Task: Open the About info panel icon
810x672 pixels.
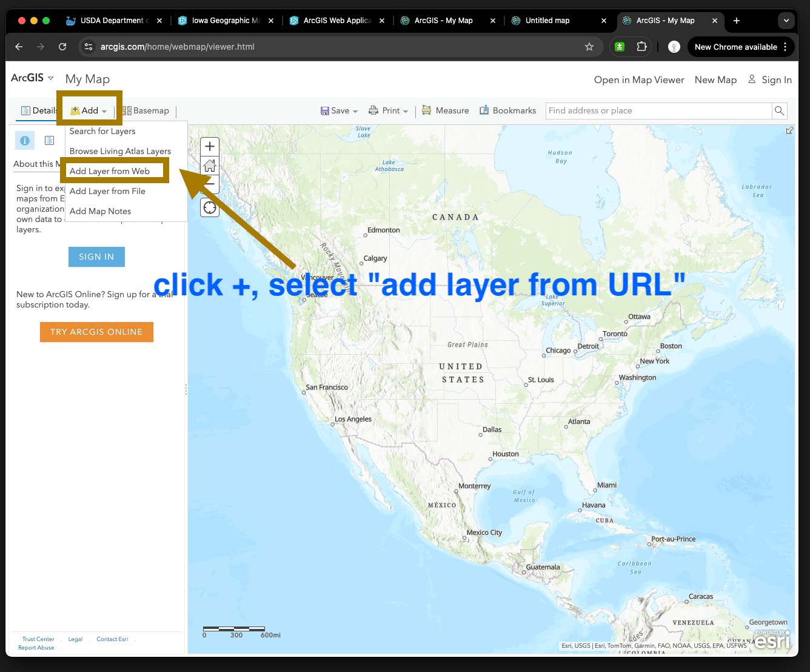Action: [x=25, y=140]
